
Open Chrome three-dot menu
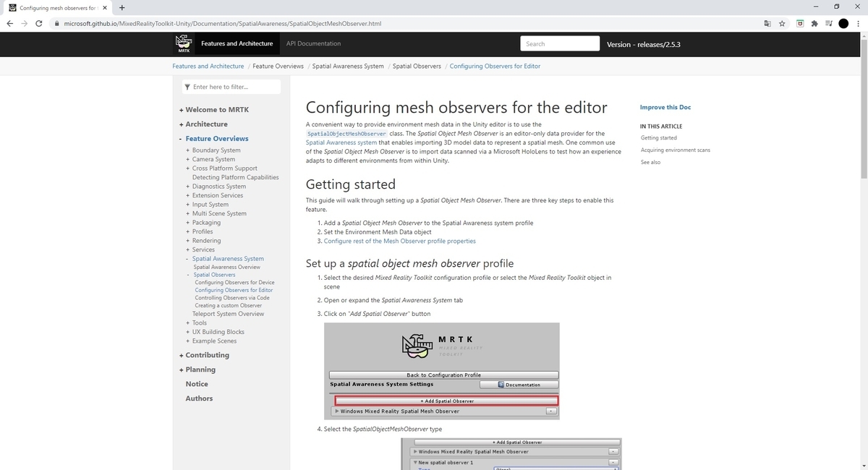(859, 23)
